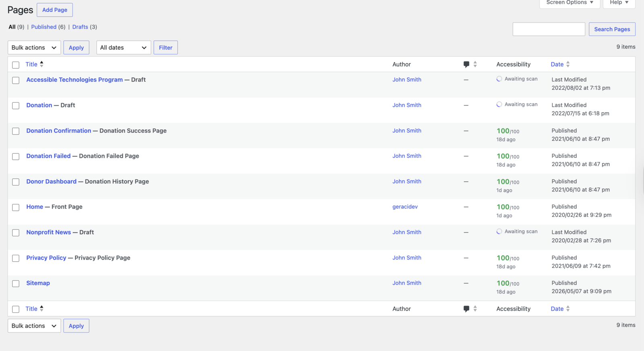
Task: Show only Published pages
Action: tap(44, 27)
